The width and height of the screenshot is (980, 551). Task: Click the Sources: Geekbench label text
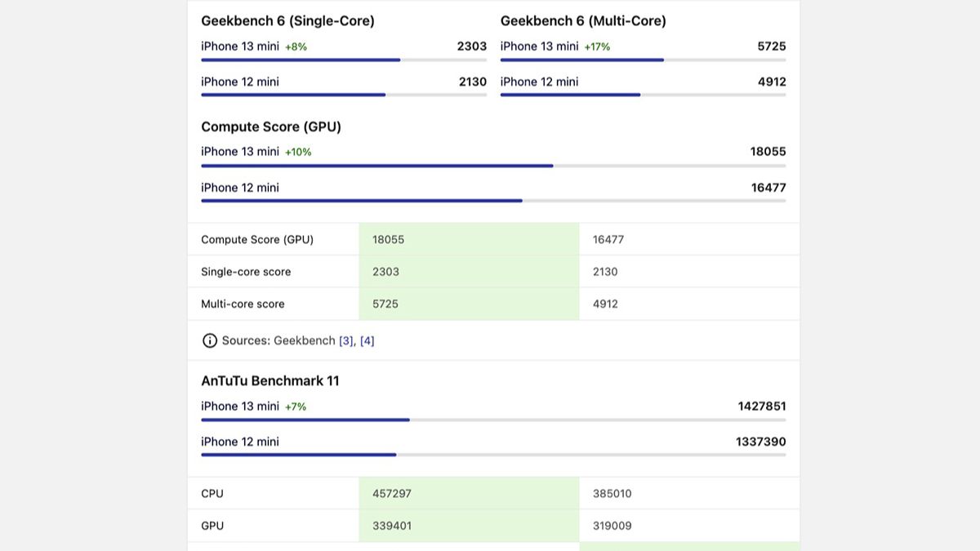(x=278, y=340)
